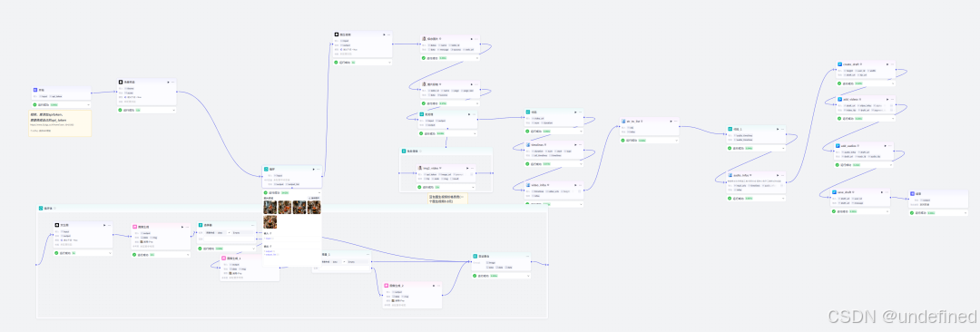The width and height of the screenshot is (980, 332).
Task: Run the img2_video node with its play icon
Action: point(467,168)
